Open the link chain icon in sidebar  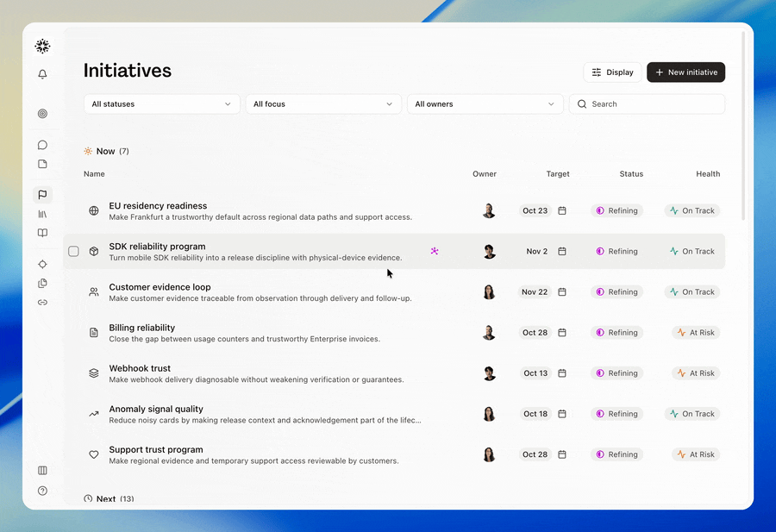(42, 302)
